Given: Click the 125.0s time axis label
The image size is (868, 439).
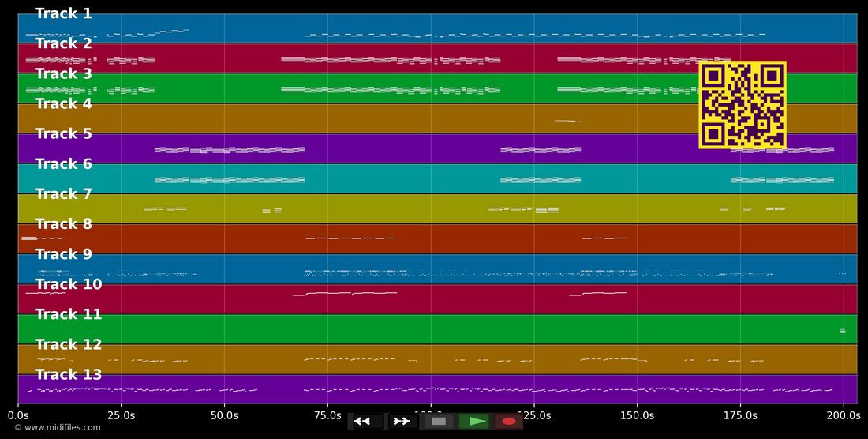Looking at the screenshot, I should pos(534,415).
